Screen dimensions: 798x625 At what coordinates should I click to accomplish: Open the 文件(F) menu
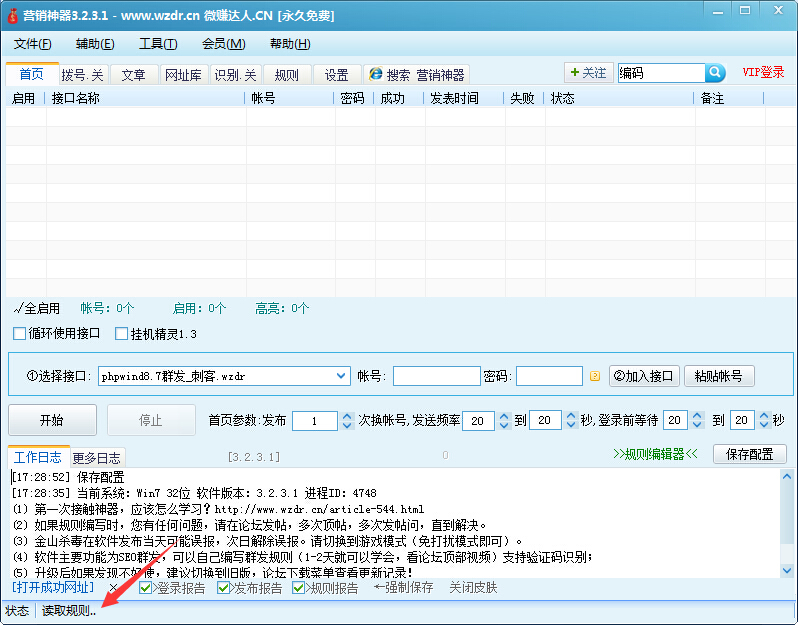click(x=33, y=44)
